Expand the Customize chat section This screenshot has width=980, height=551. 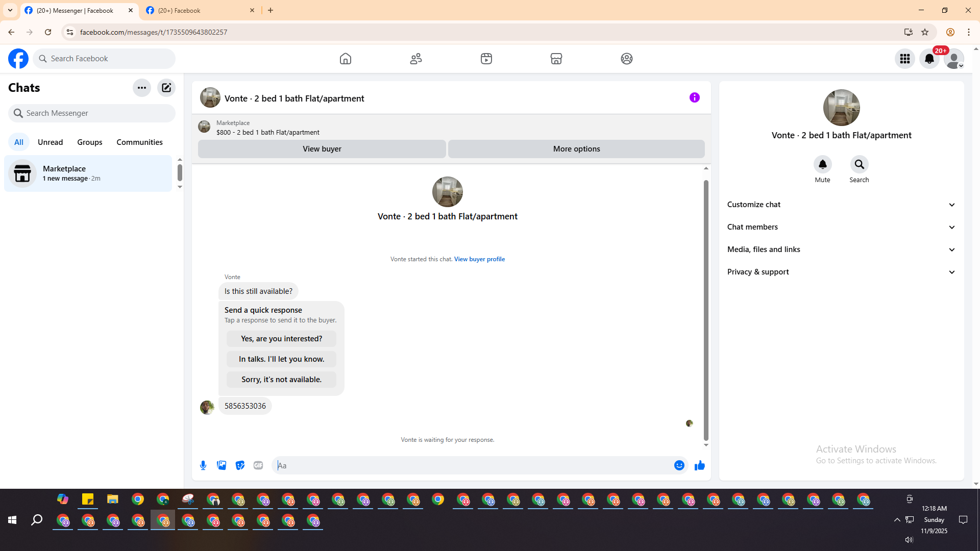point(841,205)
